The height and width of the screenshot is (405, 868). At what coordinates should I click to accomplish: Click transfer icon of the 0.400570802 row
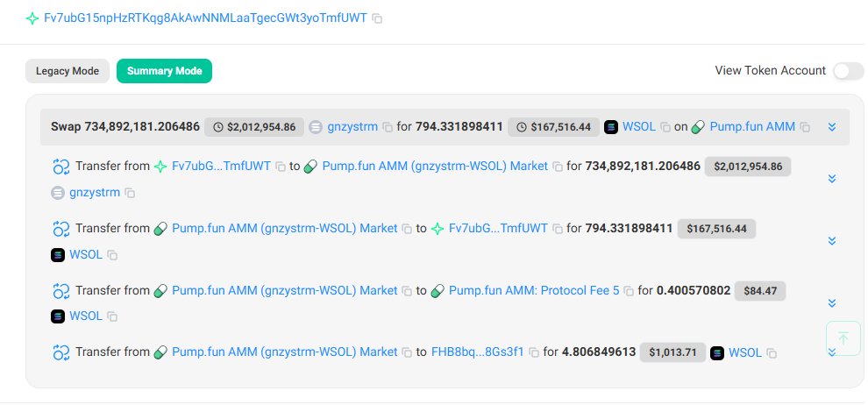pos(60,290)
